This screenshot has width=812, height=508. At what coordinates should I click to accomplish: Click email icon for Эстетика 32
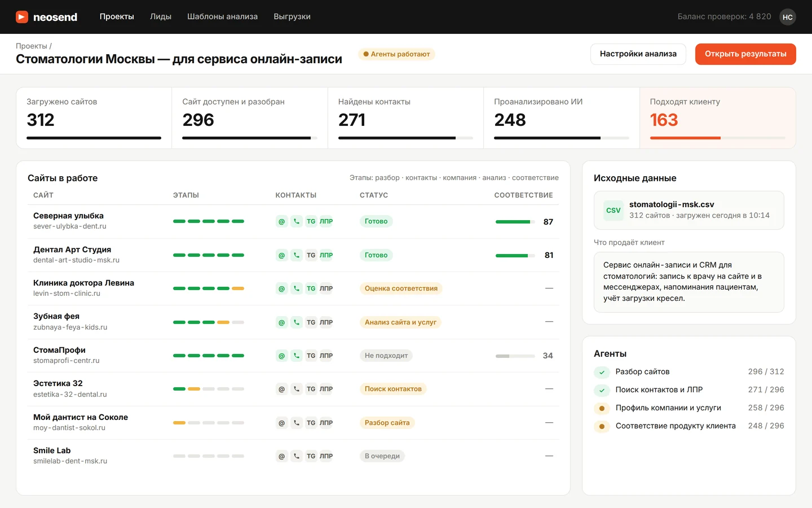pos(281,389)
